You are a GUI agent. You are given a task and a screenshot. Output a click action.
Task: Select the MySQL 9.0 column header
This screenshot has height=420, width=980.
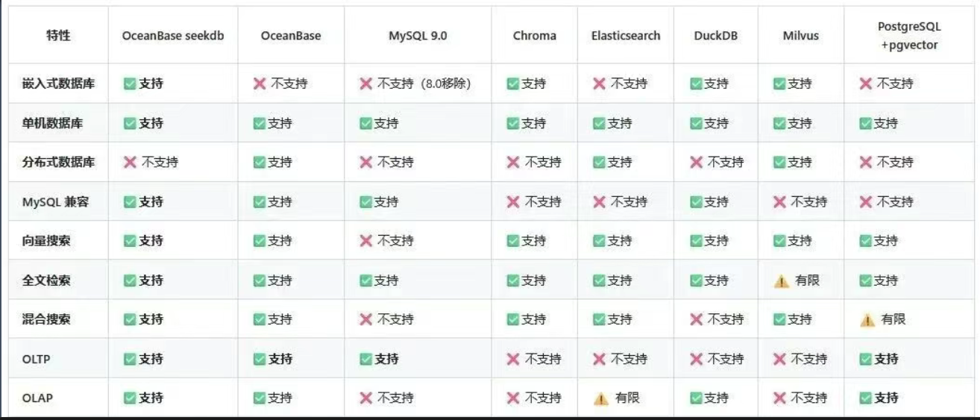(x=418, y=35)
